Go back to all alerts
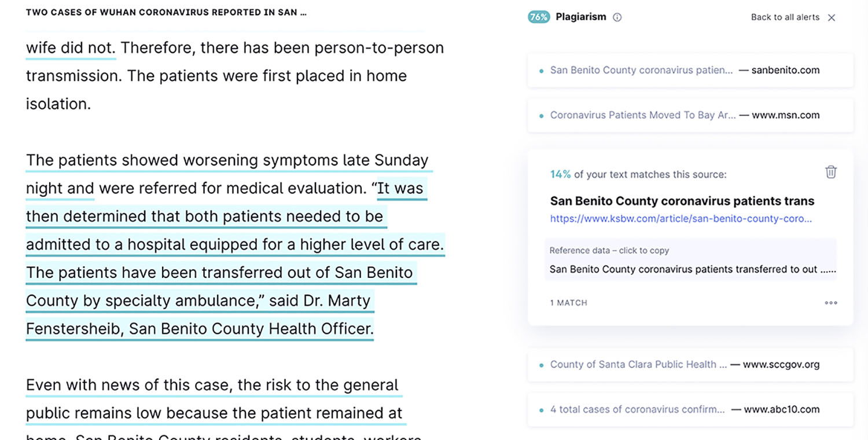This screenshot has height=440, width=868. (x=785, y=17)
